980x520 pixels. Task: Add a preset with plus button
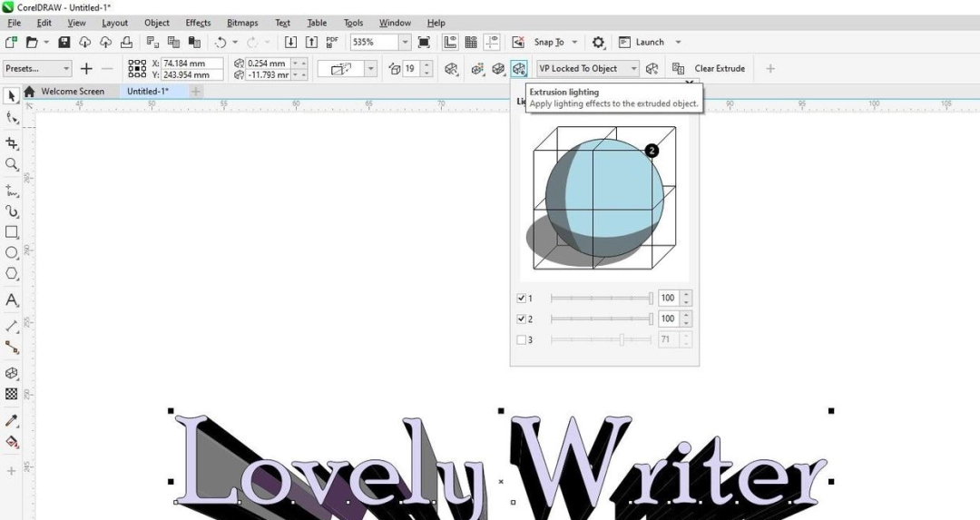point(86,68)
